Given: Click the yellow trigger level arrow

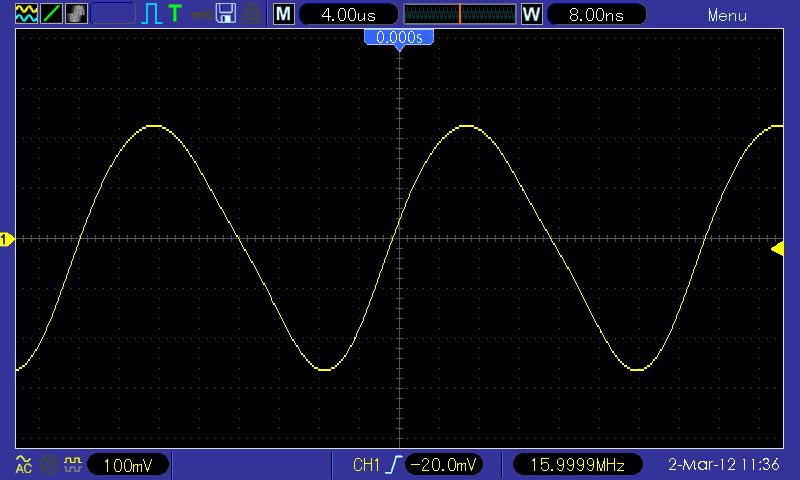Looking at the screenshot, I should point(778,249).
